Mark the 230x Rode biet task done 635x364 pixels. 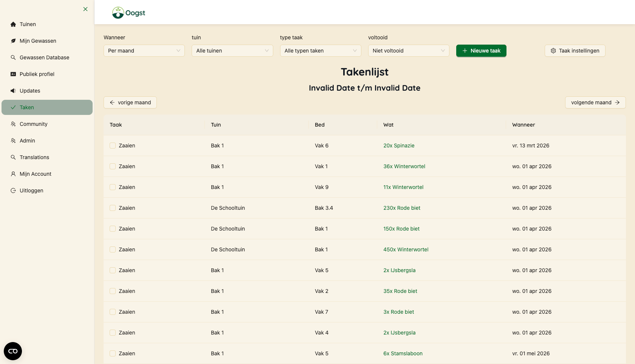tap(113, 208)
